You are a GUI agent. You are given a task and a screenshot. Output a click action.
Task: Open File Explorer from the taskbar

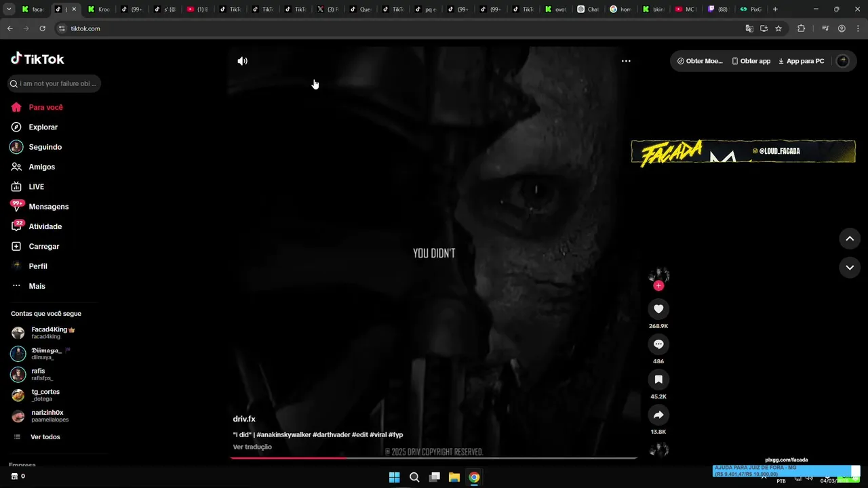[x=454, y=477]
